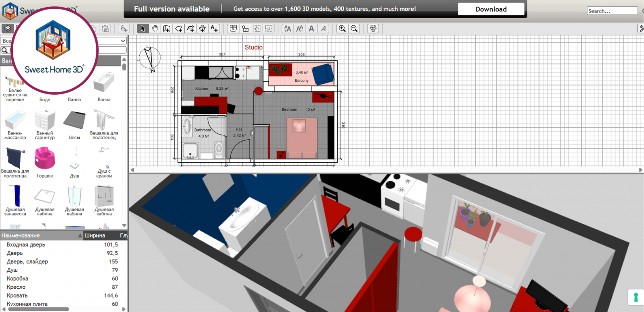Click the Hall room label
The image size is (644, 312).
click(x=239, y=130)
